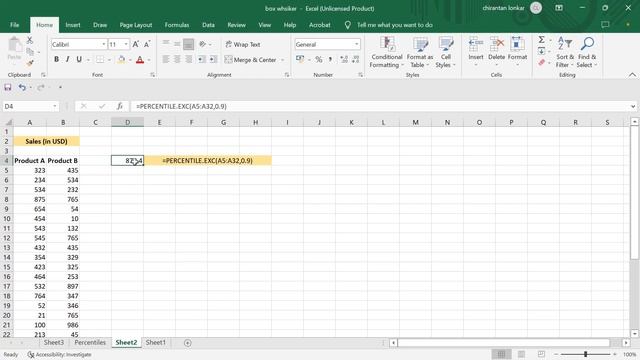Open the Name Box dropdown arrow
Screen dimensions: 640x360
(x=55, y=106)
